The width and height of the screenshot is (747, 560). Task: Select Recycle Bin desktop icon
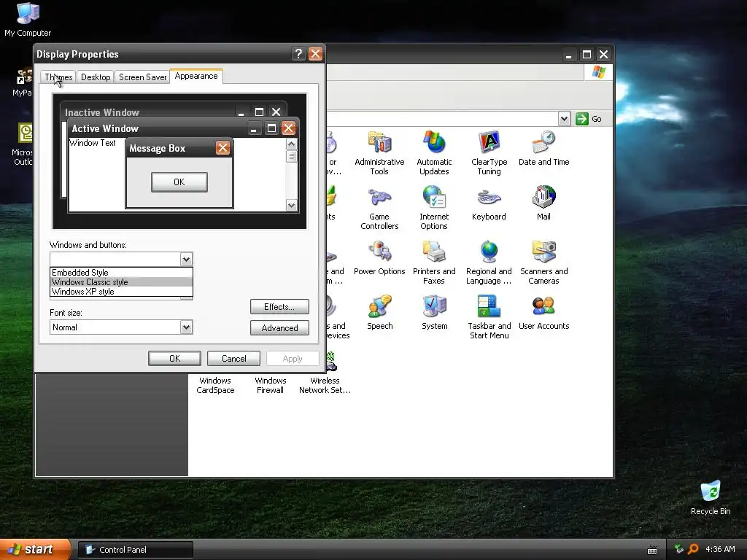(x=711, y=498)
